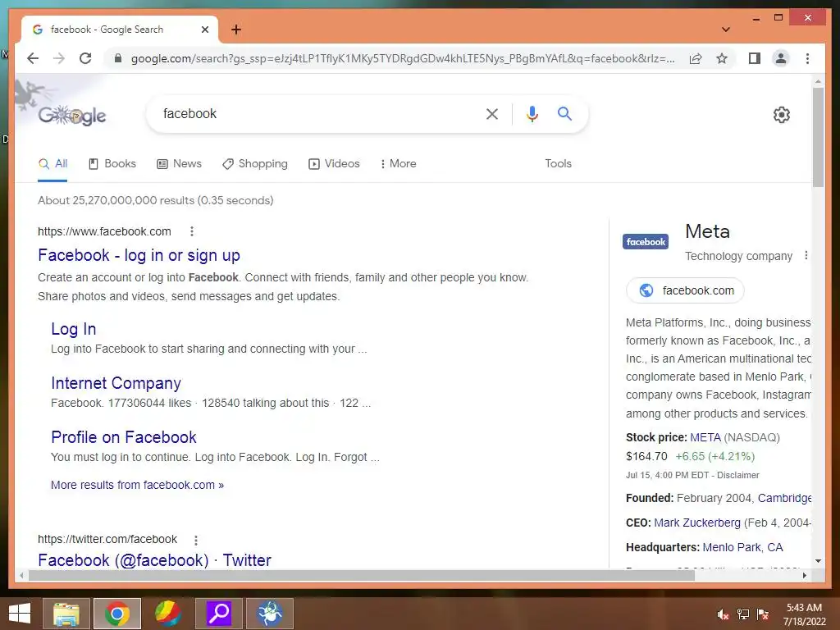Open File Explorer from taskbar

(x=66, y=614)
